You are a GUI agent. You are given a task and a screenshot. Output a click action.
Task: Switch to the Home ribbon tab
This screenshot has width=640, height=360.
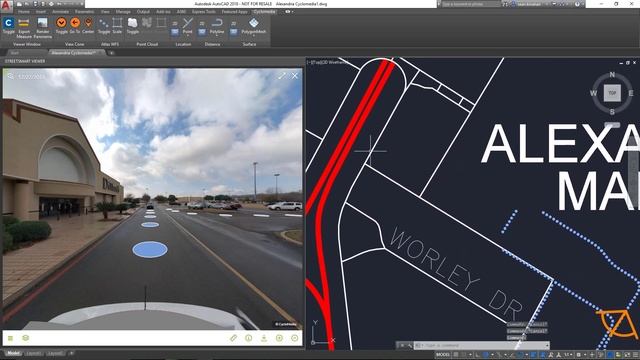point(24,12)
